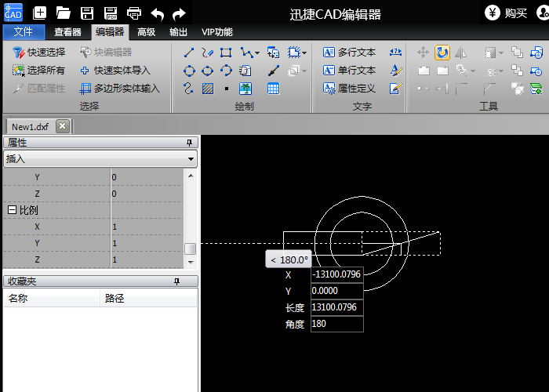Click the 长度 input field on canvas
Screen dimensions: 549x392
(336, 307)
